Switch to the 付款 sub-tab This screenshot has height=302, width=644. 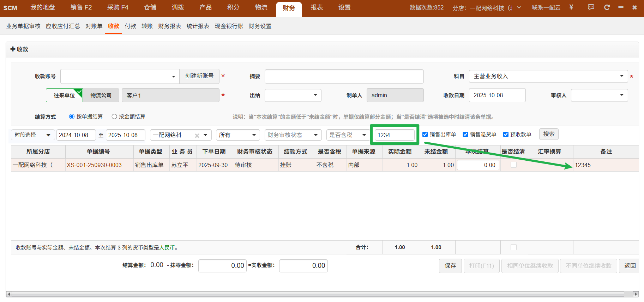[130, 26]
